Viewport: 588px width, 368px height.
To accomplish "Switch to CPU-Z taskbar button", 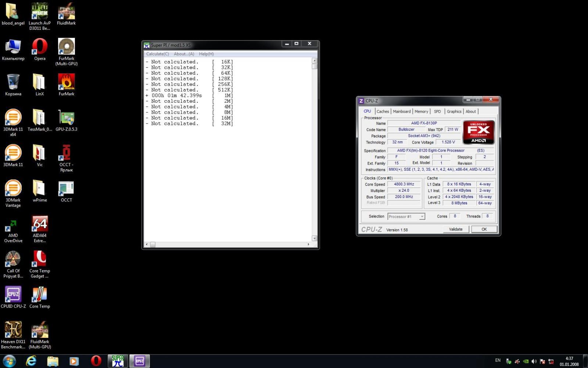I will point(140,361).
